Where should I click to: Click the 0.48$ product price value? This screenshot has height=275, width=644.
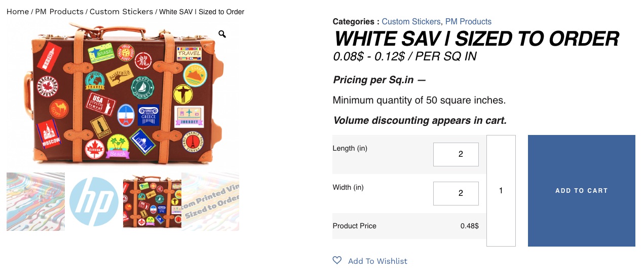[x=469, y=226]
